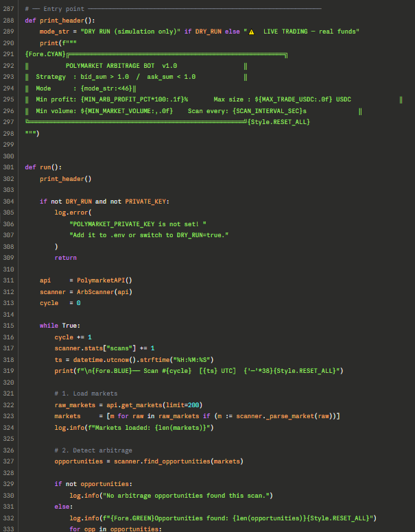Click 'for opp in opportunities:' line
415x532 pixels.
(116, 529)
